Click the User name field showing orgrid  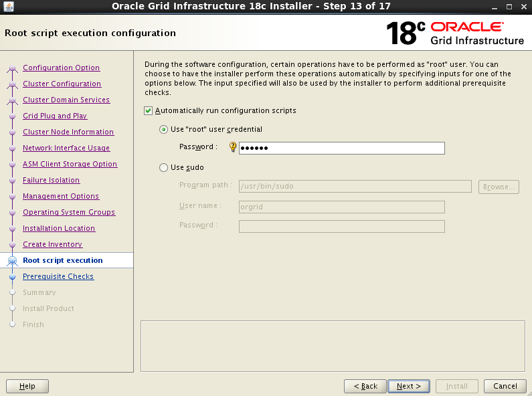click(x=342, y=207)
